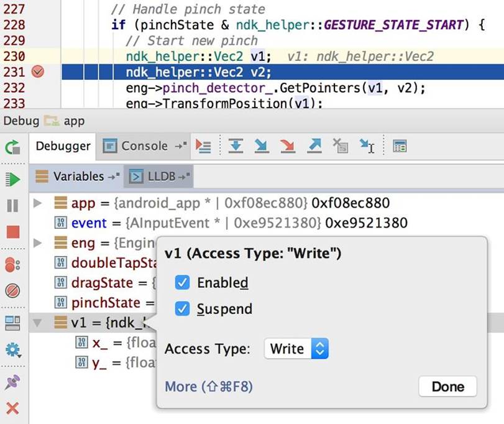
Task: Click the Rerun app debug icon
Action: click(12, 147)
